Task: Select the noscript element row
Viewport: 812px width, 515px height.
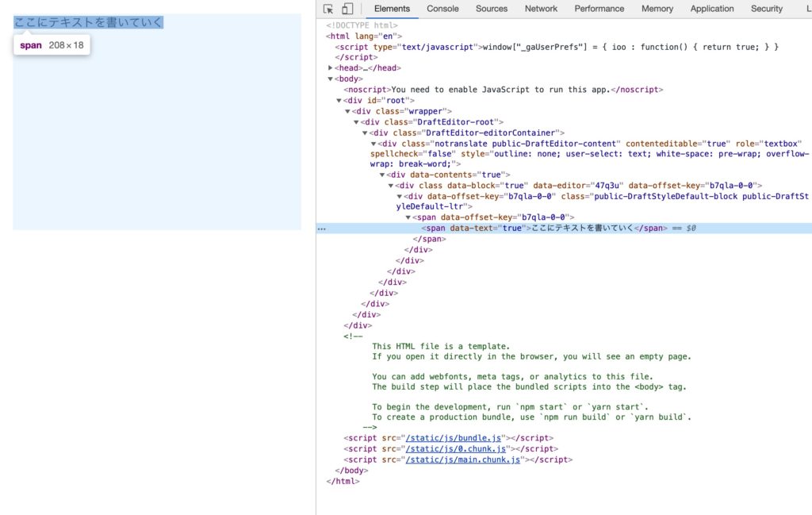Action: tap(504, 90)
